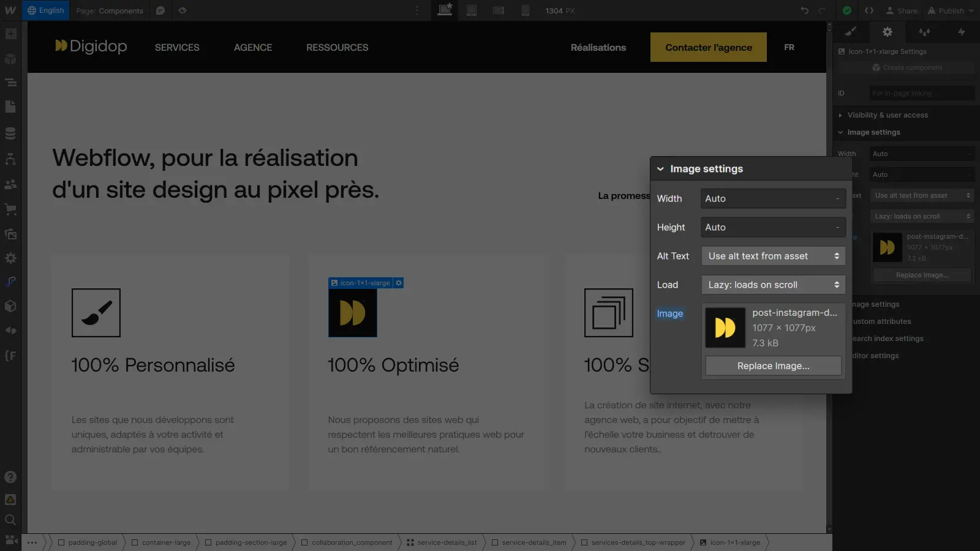Open the video tutorials camera icon

coord(10,539)
